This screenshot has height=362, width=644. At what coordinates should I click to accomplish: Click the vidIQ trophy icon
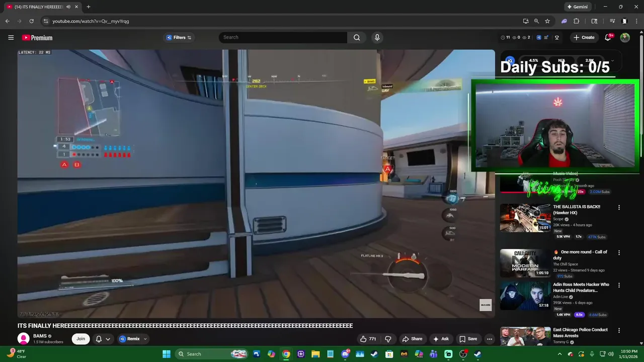pyautogui.click(x=557, y=37)
